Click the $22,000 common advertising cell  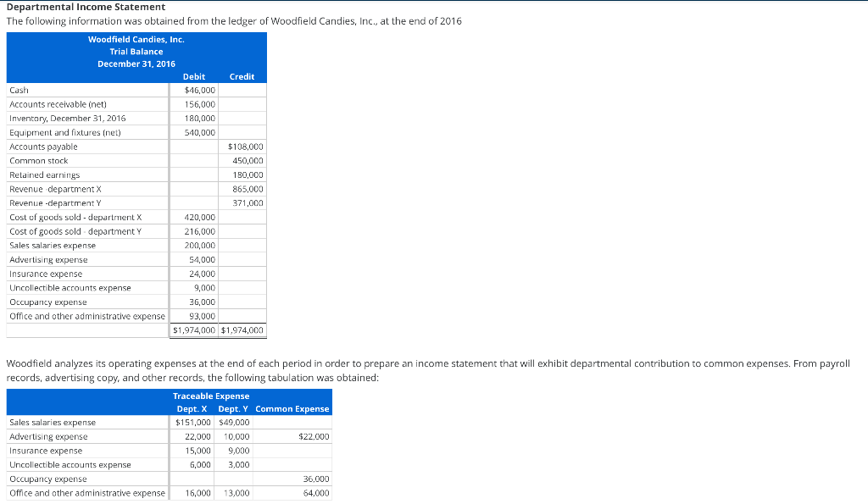[x=314, y=436]
